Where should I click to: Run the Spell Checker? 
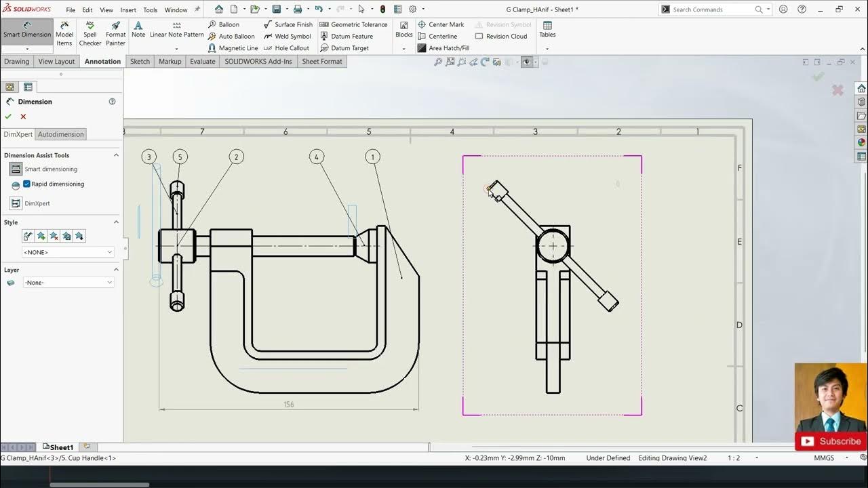[x=90, y=34]
